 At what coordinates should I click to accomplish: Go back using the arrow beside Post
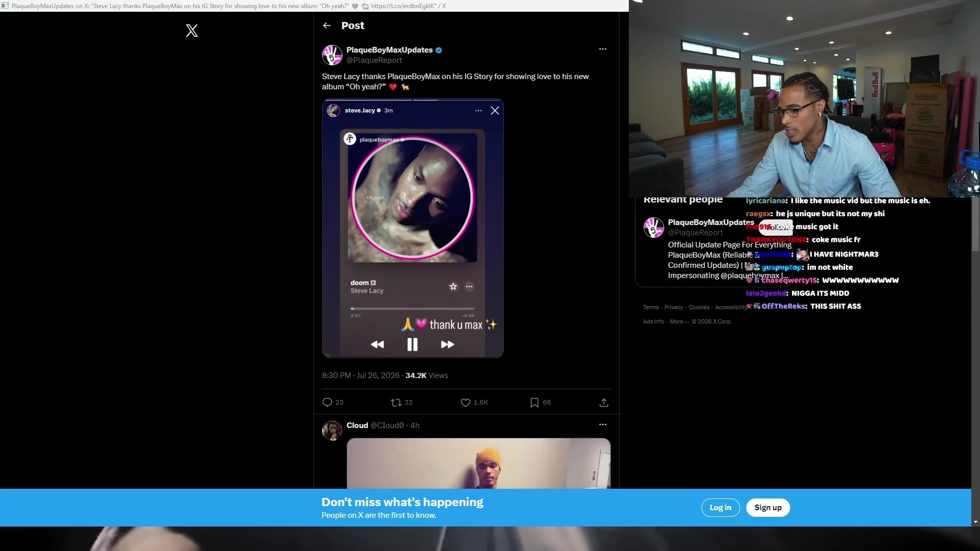coord(327,26)
